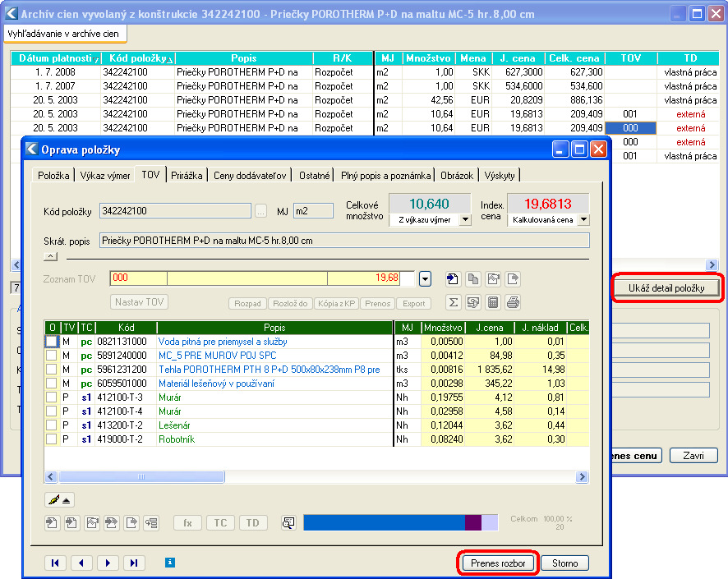
Task: Click the Celkom percentage composition bar
Action: click(400, 522)
